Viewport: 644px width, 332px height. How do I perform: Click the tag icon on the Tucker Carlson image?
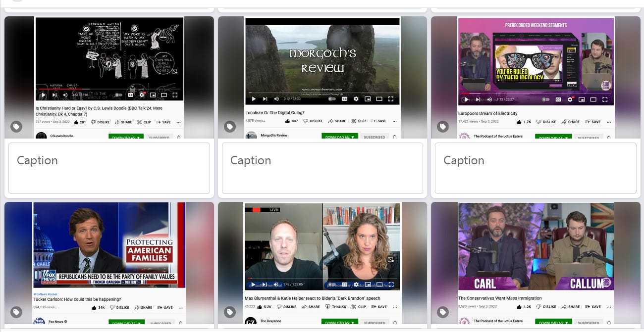16,312
